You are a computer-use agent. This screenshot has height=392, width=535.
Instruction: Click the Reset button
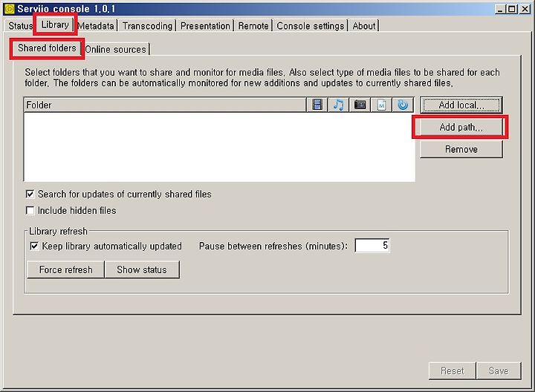(x=453, y=370)
